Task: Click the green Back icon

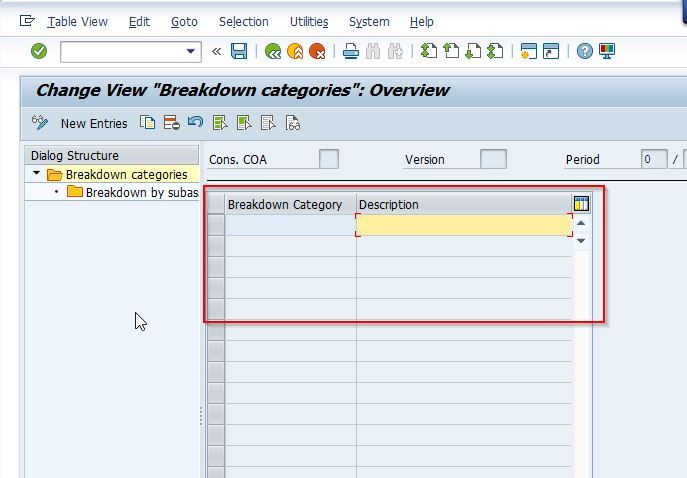Action: [273, 51]
